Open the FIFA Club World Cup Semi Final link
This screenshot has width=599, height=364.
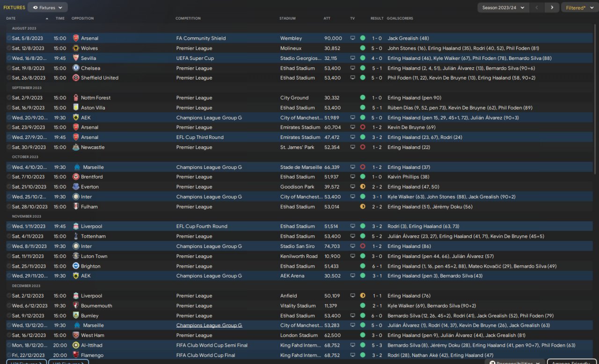pos(212,345)
